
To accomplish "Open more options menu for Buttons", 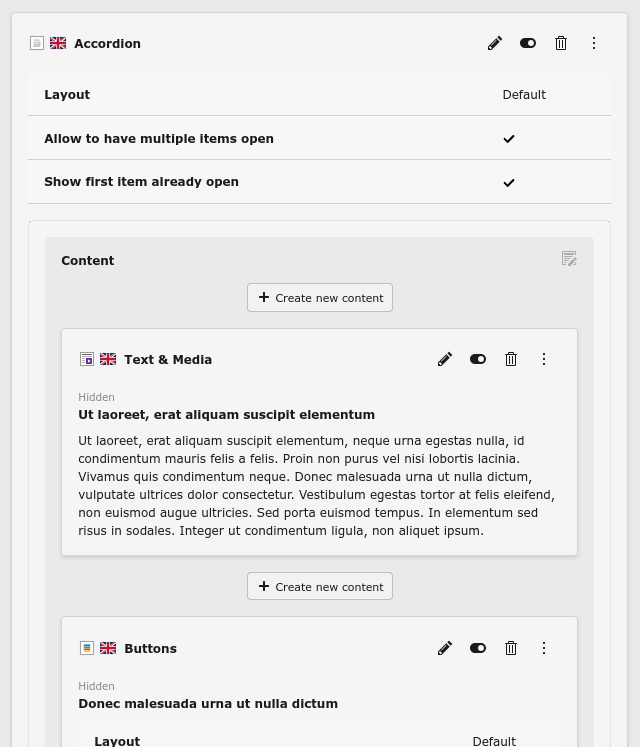I will [x=544, y=648].
